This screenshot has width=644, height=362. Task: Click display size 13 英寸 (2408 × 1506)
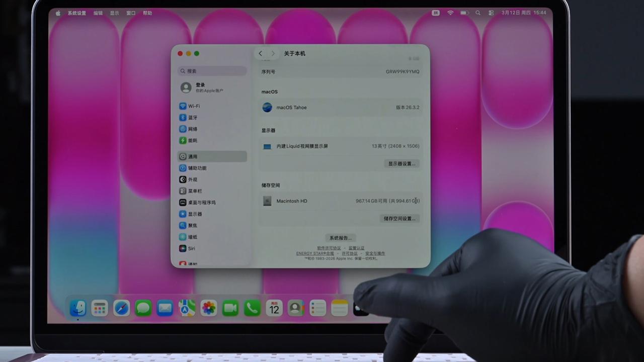coord(395,146)
